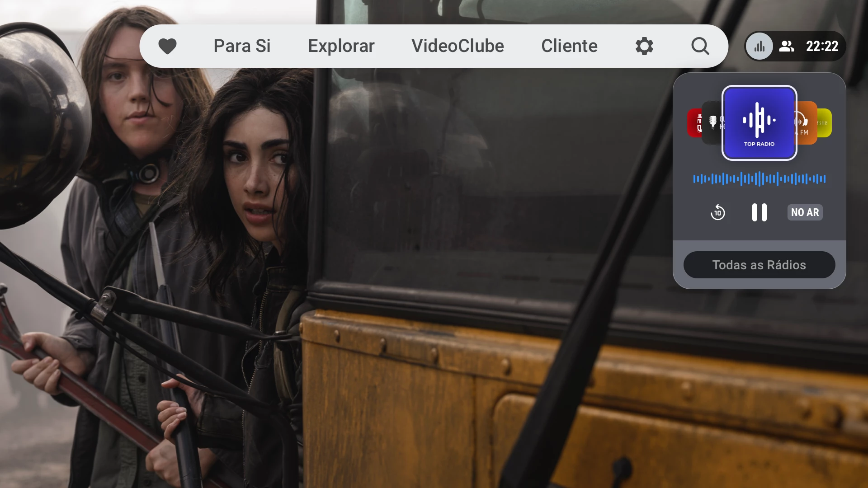
Task: Open favorites with the heart icon
Action: click(167, 46)
